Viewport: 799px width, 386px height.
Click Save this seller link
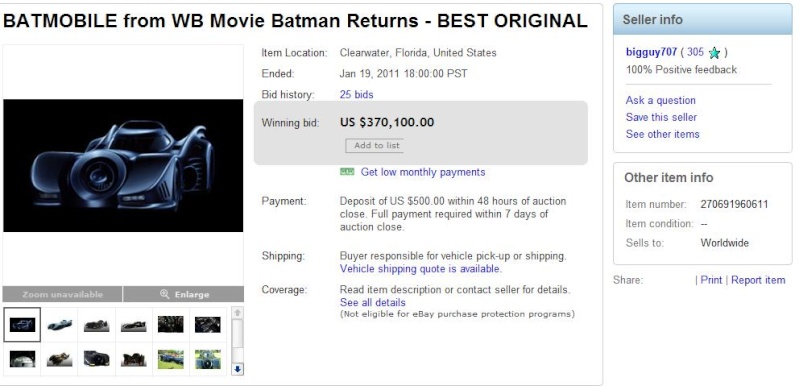click(661, 117)
